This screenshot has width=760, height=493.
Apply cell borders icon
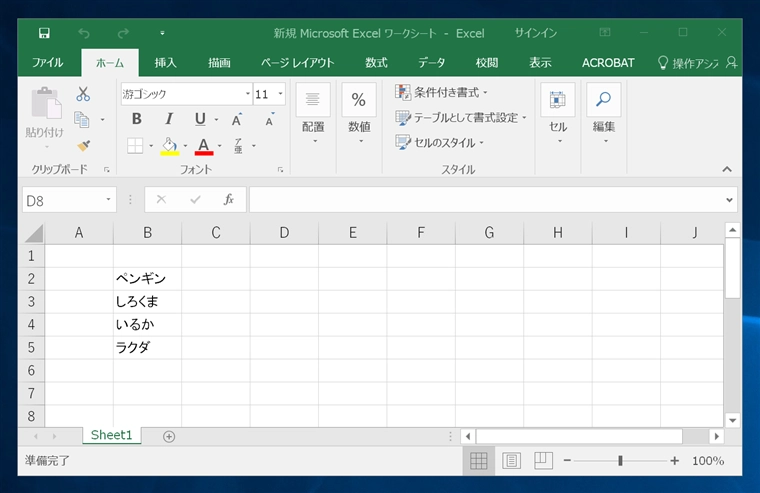[x=135, y=145]
